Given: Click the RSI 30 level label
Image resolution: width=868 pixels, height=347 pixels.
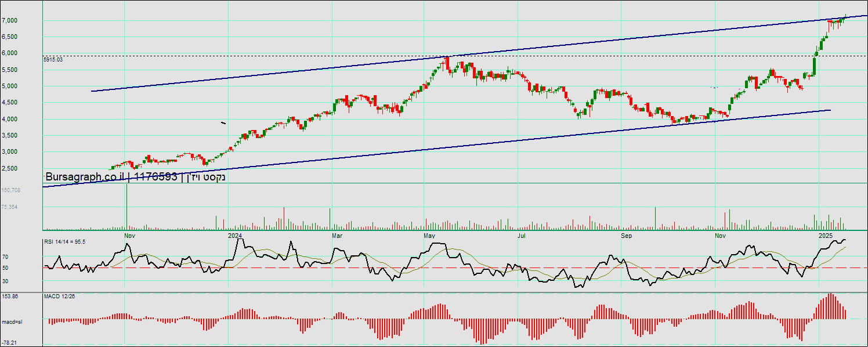Looking at the screenshot, I should click(5, 281).
